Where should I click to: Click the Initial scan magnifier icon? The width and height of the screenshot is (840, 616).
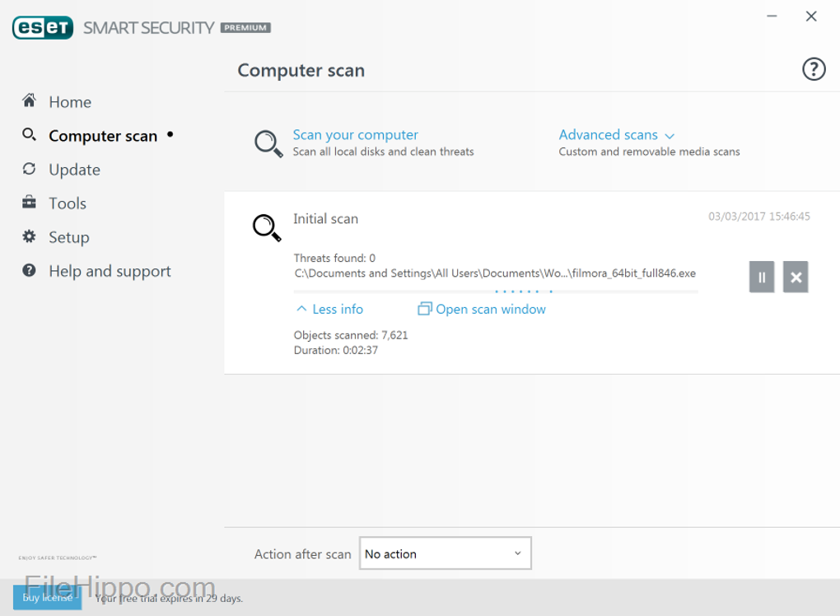coord(266,227)
